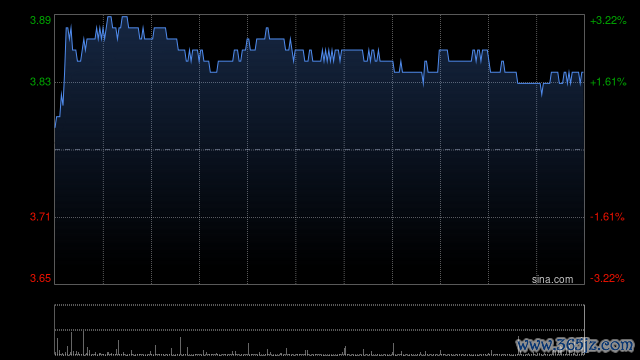Click the sina.com label in chart
Screen dimensions: 640x360
(x=552, y=279)
